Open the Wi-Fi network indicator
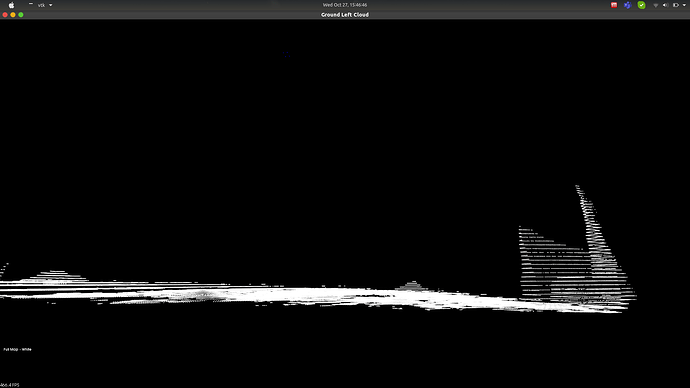The height and width of the screenshot is (388, 690). (x=656, y=5)
